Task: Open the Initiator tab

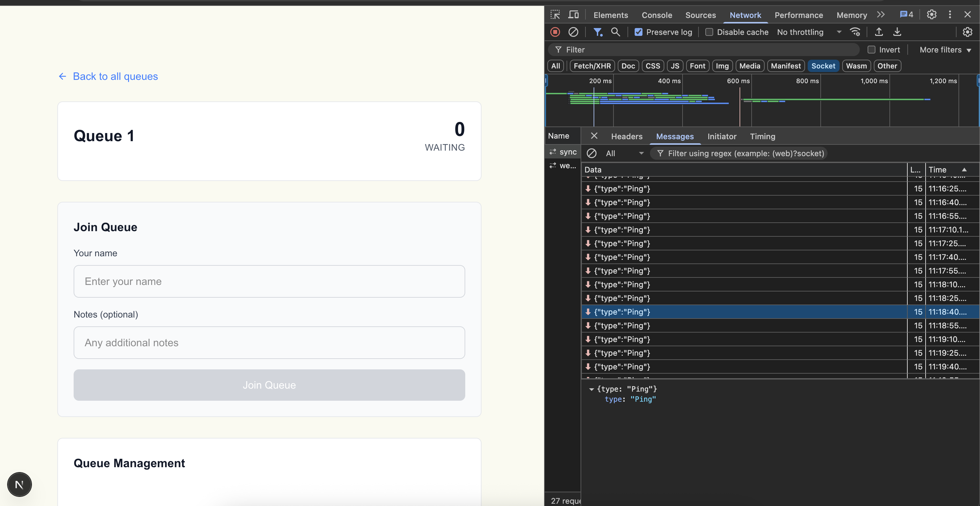Action: [722, 136]
